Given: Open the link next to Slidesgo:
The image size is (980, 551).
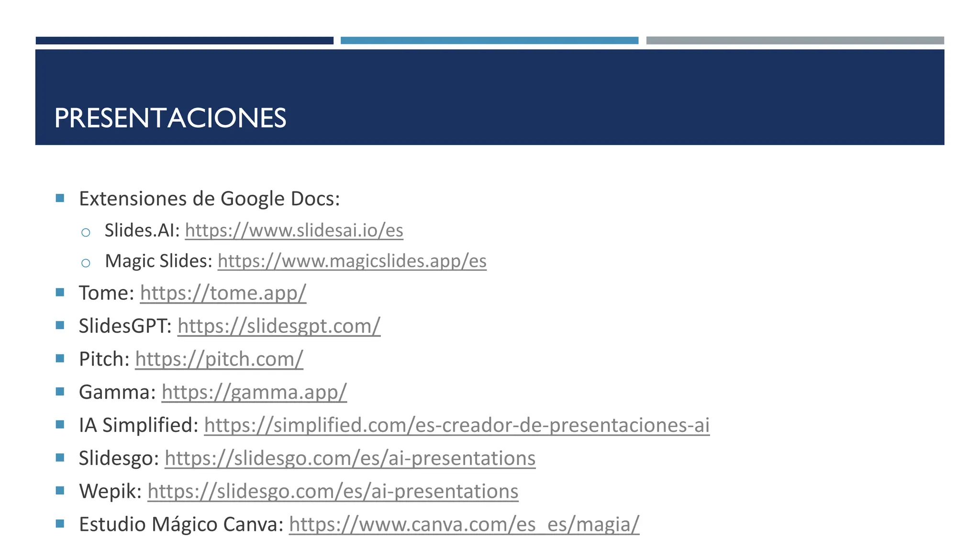Looking at the screenshot, I should tap(350, 458).
